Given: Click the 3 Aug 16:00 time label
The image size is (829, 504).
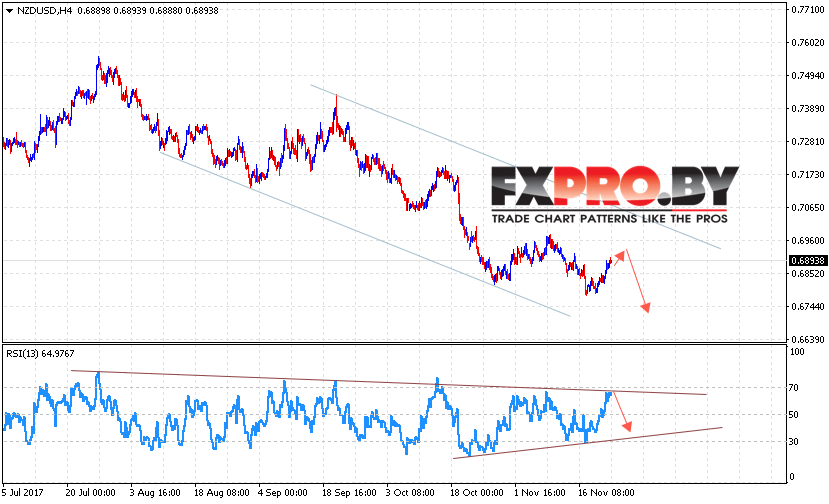Looking at the screenshot, I should point(155,493).
